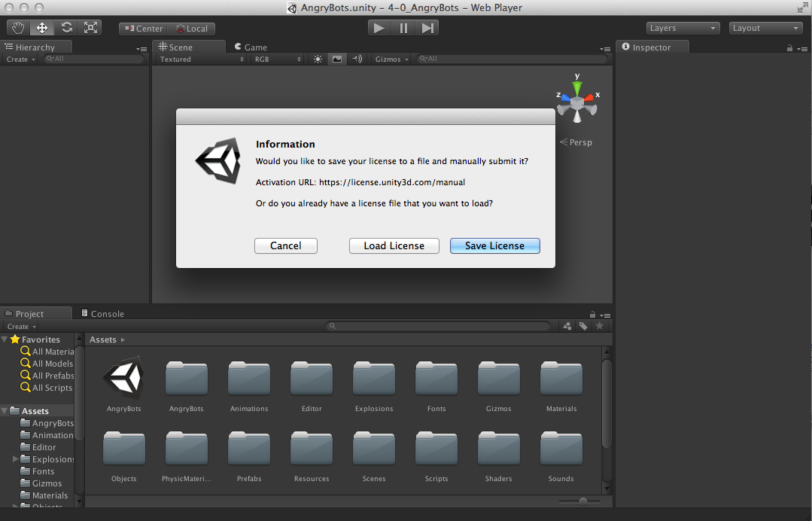Click the search by label tag icon
The width and height of the screenshot is (812, 521).
(x=584, y=326)
